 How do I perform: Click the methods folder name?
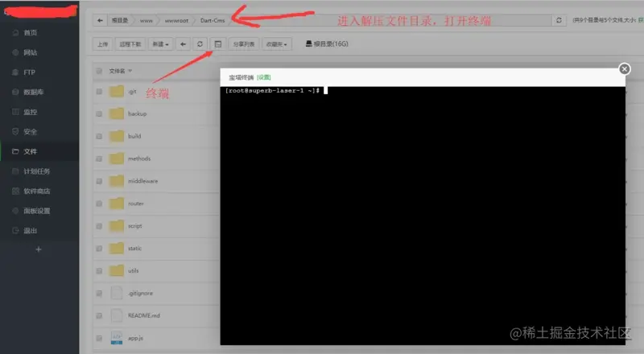[139, 158]
